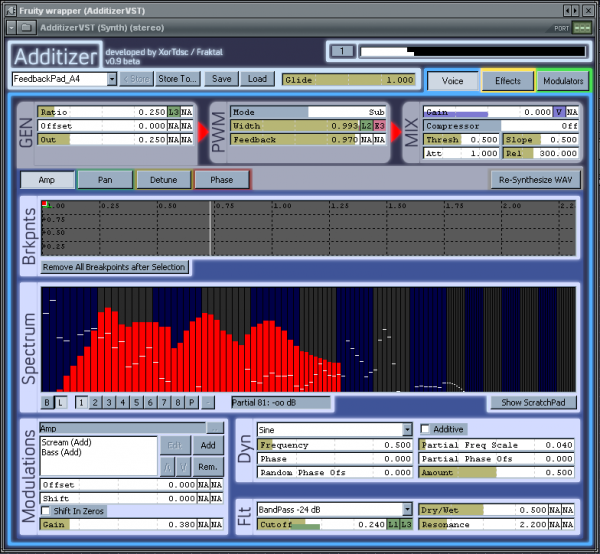Click the Cutoff L1 modulation slot

[x=393, y=525]
